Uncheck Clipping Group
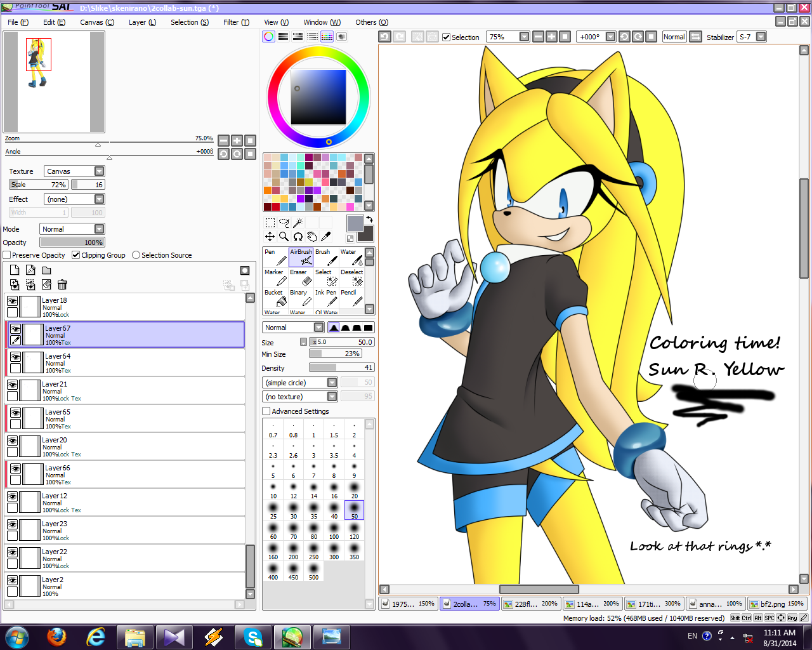The image size is (812, 650). (76, 255)
